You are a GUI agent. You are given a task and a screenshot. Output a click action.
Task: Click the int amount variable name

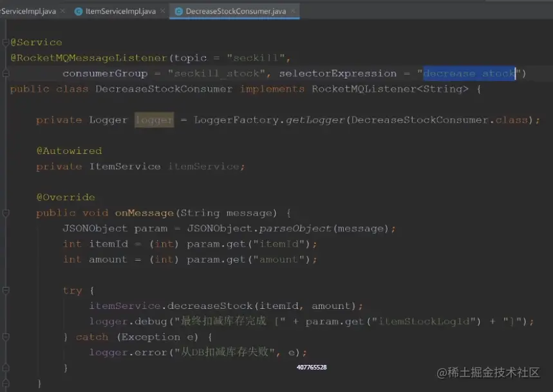point(108,259)
